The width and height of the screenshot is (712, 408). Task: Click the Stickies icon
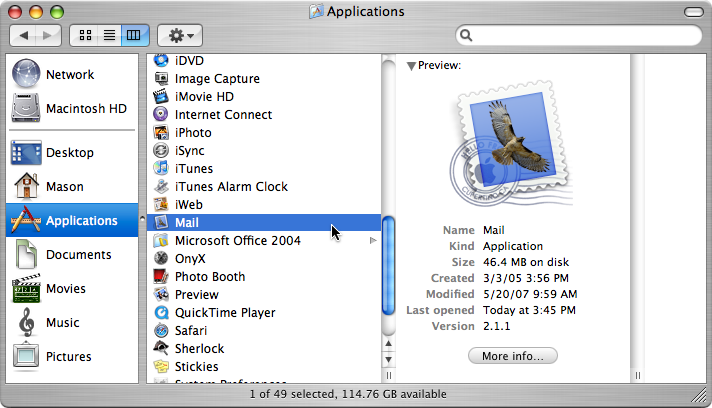click(161, 367)
